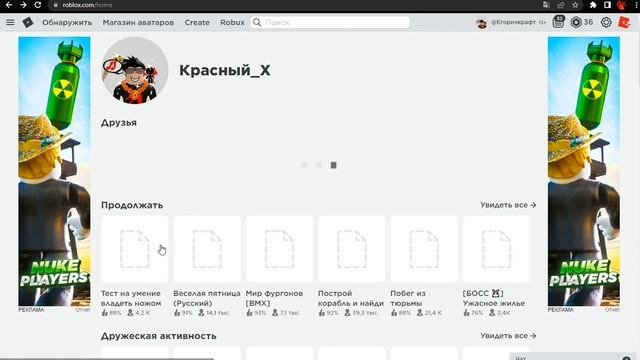Open the Веселая пятница (Русский) thumbnail
This screenshot has height=360, width=640.
point(207,249)
